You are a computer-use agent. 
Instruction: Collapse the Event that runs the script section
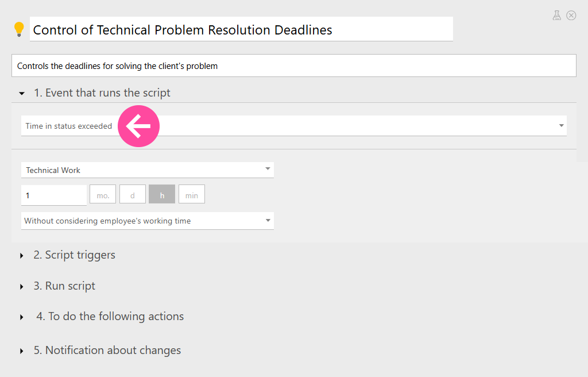21,93
